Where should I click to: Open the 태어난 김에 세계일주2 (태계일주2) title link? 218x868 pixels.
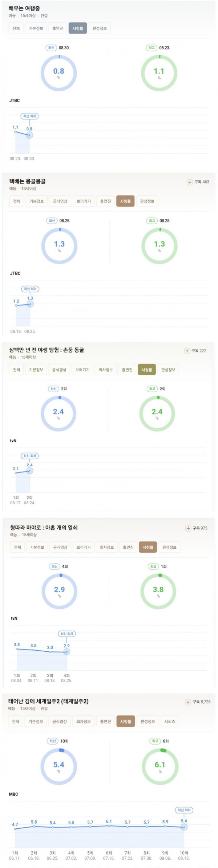pyautogui.click(x=48, y=701)
